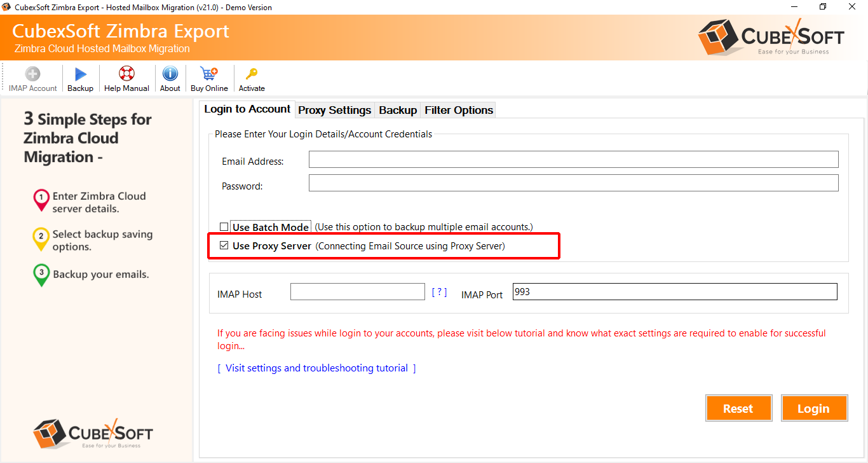This screenshot has height=463, width=868.
Task: Focus the Password field
Action: (574, 183)
